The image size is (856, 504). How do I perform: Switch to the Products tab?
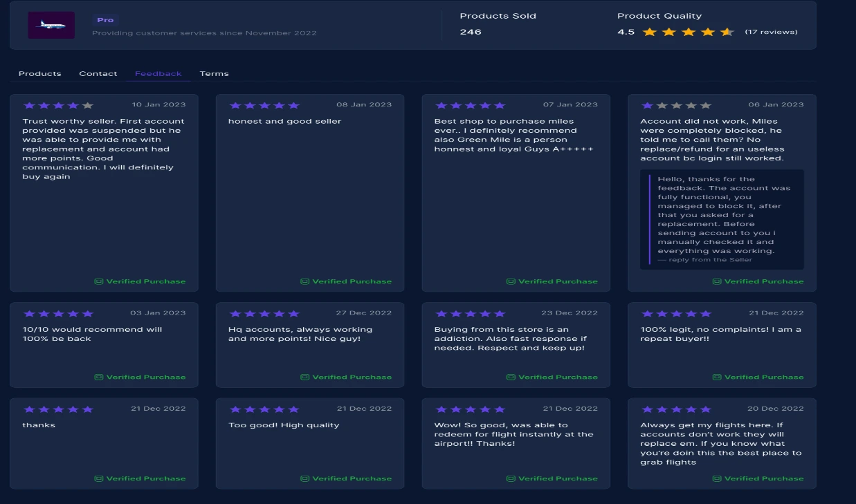click(39, 73)
